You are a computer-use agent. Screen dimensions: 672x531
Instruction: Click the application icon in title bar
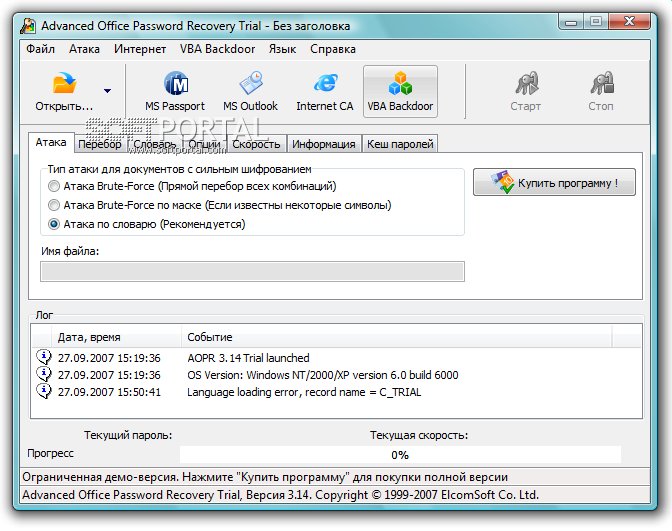click(28, 26)
